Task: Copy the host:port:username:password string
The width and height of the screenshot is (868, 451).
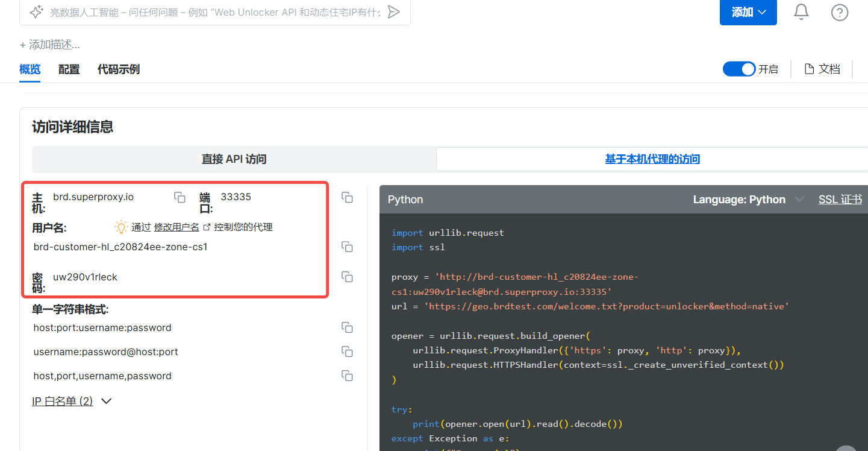Action: pyautogui.click(x=347, y=327)
